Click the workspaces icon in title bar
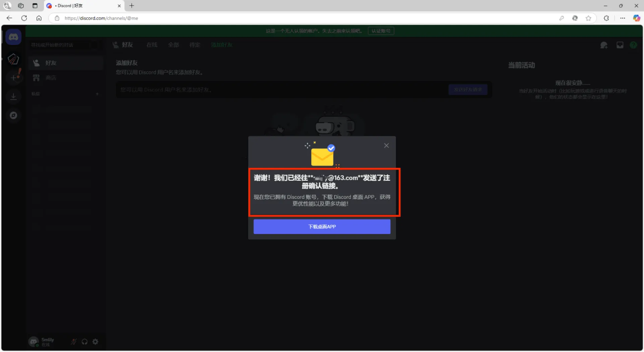Viewport: 644px width, 352px height. [x=21, y=6]
